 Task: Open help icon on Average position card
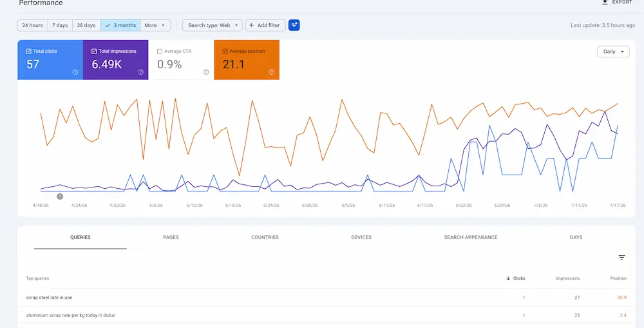point(272,72)
